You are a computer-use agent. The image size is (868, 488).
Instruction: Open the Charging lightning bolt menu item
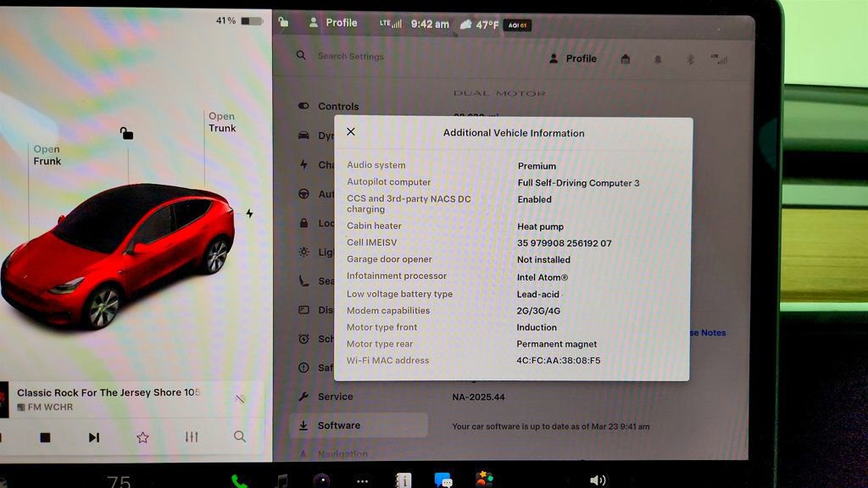click(315, 164)
